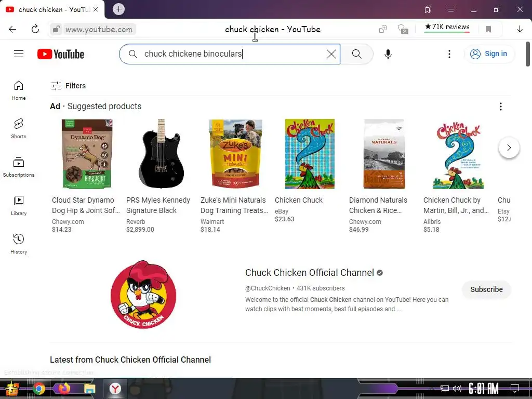Screen dimensions: 532x399
Task: Switch to Yandex Browser taskbar icon
Action: click(x=115, y=389)
